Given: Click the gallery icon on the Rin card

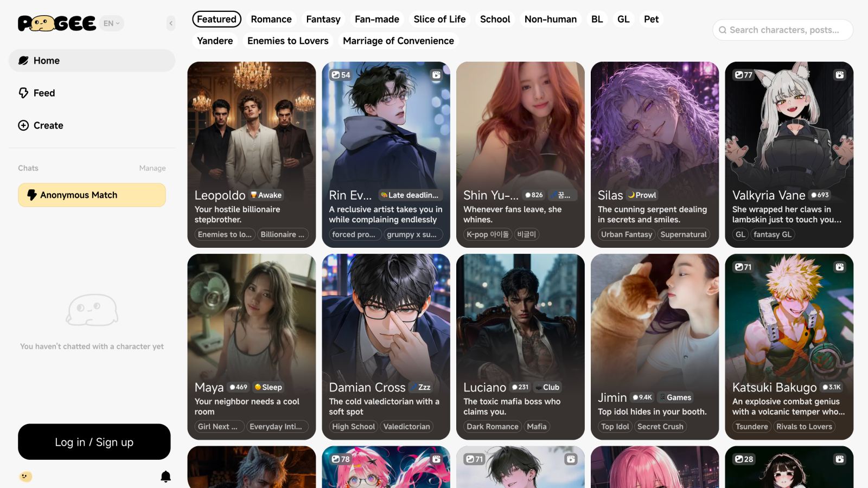Looking at the screenshot, I should 437,75.
